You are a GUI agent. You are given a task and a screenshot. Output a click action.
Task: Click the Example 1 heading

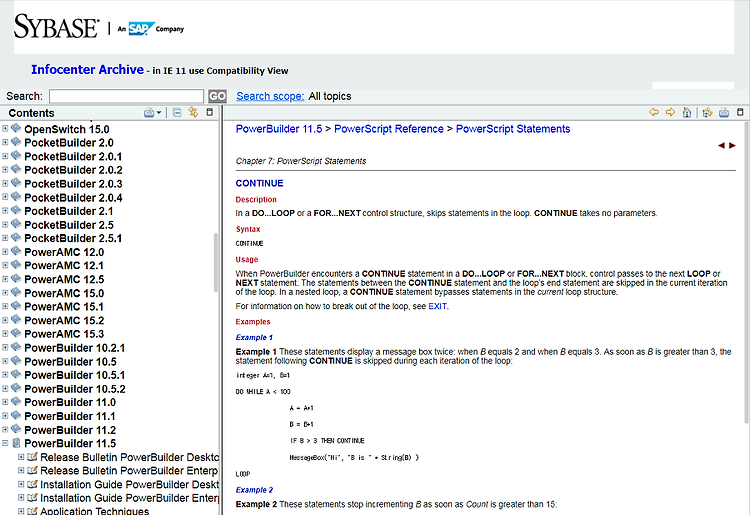pos(254,338)
